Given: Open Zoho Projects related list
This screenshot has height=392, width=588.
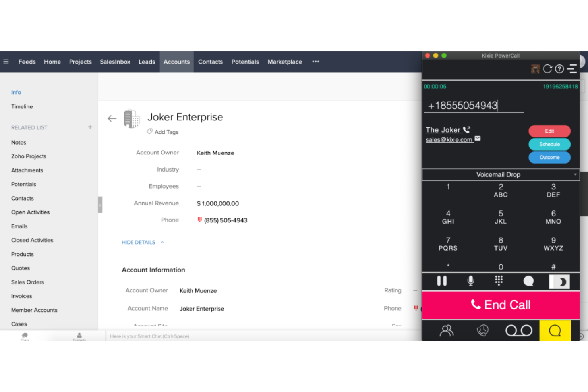Looking at the screenshot, I should pyautogui.click(x=29, y=156).
